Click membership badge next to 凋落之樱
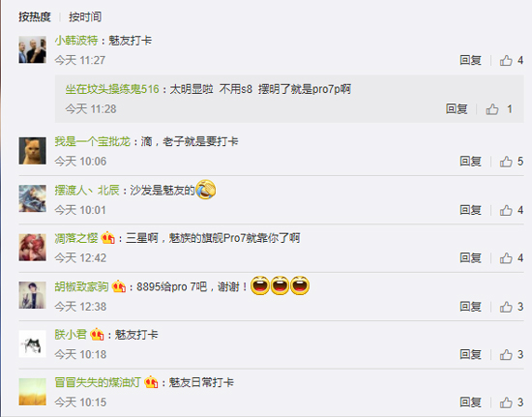This screenshot has height=417, width=532. point(108,237)
